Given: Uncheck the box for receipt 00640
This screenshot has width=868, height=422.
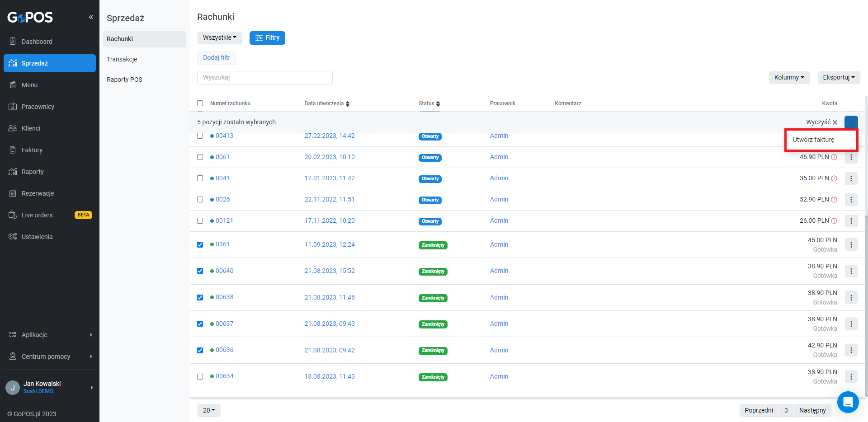Looking at the screenshot, I should (x=200, y=271).
